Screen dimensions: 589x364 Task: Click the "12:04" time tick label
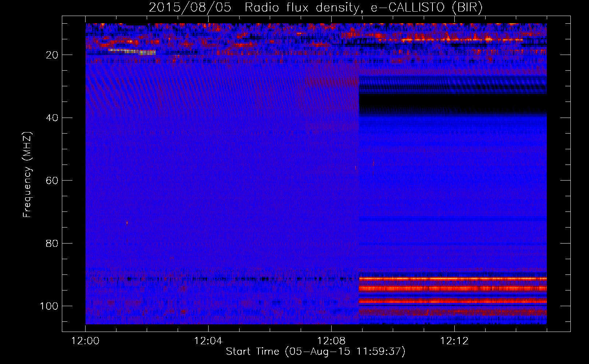coord(208,341)
